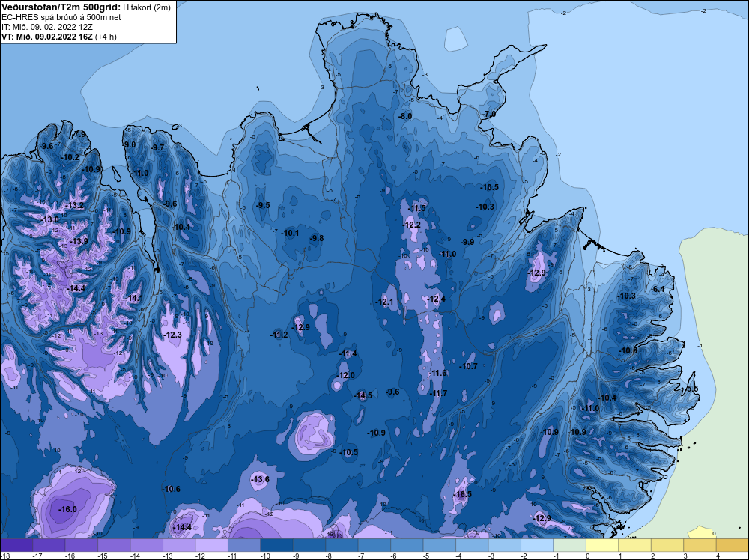Screen dimensions: 749x560
Task: Click the -6.4 temperature label
Action: point(658,289)
